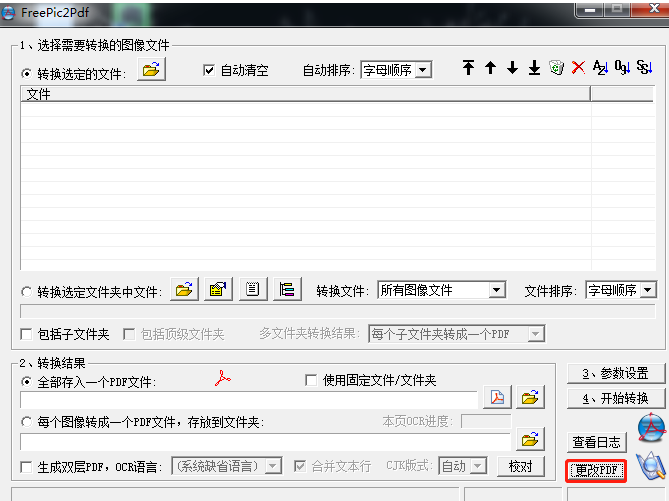Select 全部存入一个PDF文件 radio option

[26, 382]
